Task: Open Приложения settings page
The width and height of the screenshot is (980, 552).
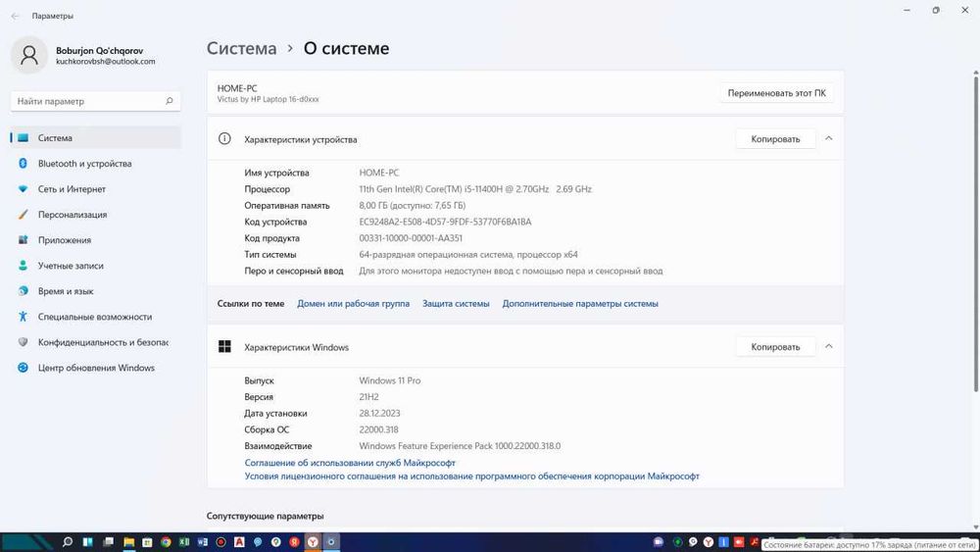Action: click(96, 240)
